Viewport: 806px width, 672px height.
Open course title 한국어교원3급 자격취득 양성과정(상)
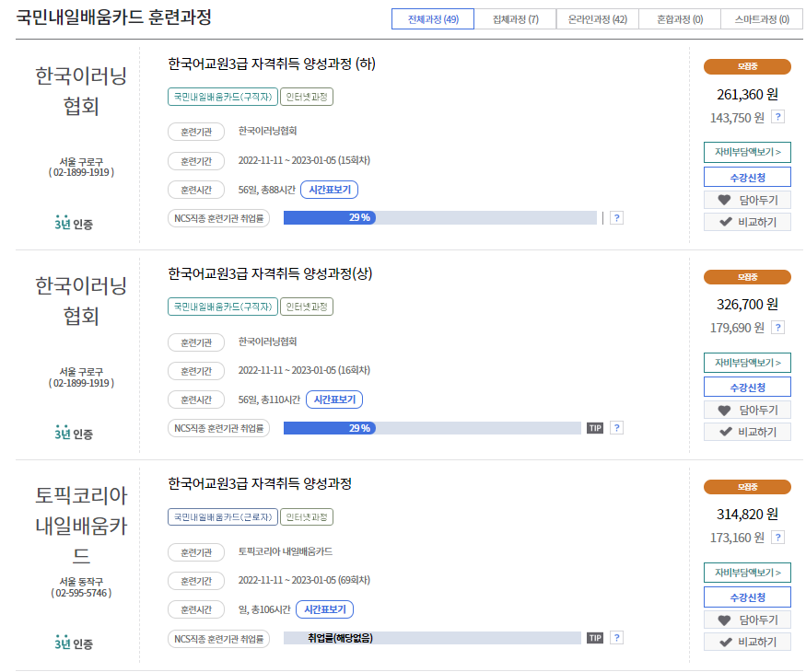click(x=270, y=273)
